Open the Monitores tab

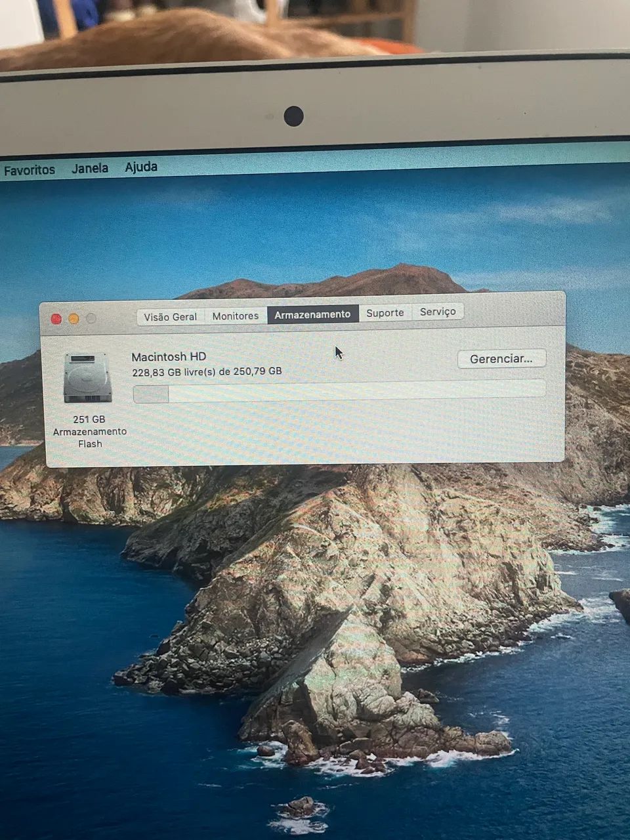[235, 316]
